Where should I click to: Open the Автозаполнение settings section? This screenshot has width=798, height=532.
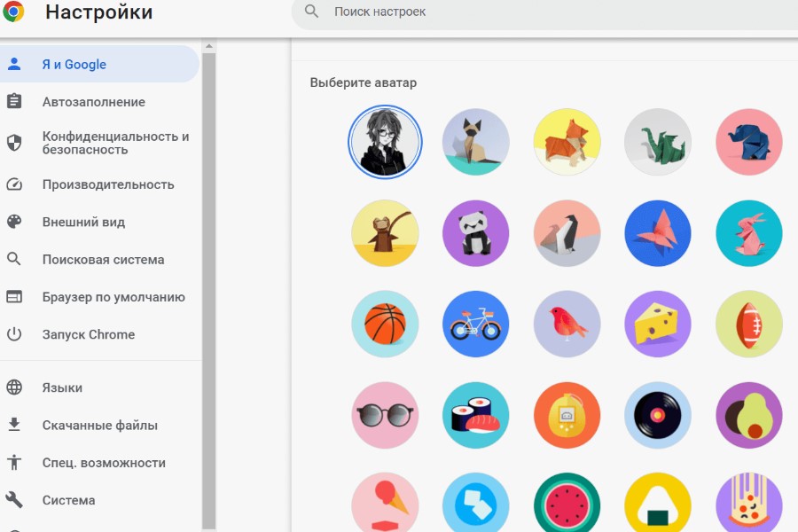point(93,102)
